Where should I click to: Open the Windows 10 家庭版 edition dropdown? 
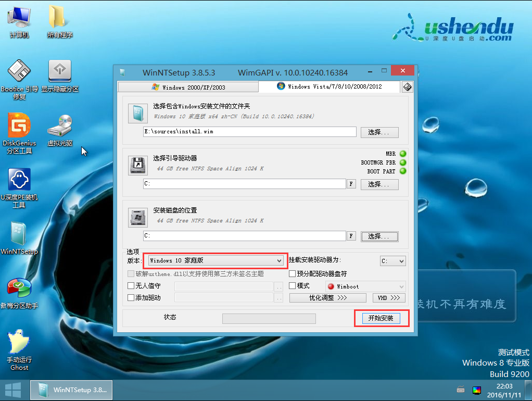pyautogui.click(x=216, y=261)
